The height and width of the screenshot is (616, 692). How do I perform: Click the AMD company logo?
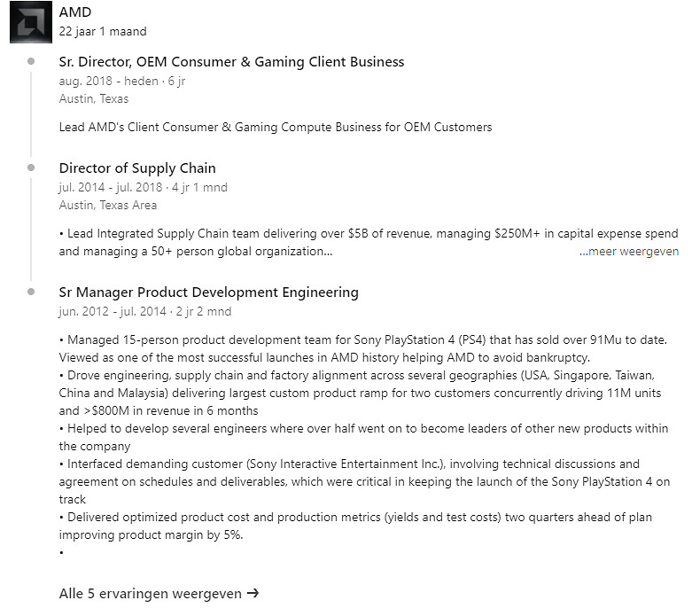click(27, 21)
